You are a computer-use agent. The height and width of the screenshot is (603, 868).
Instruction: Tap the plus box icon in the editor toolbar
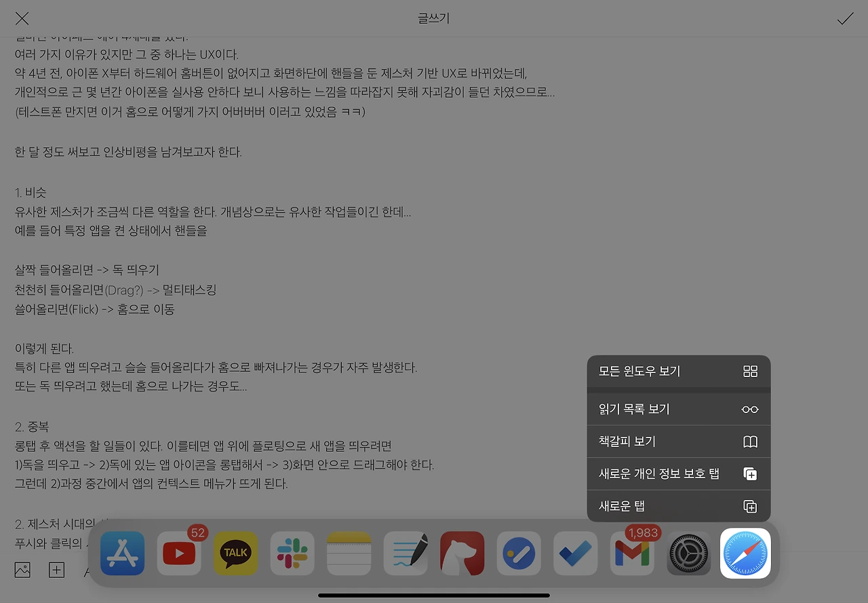click(56, 570)
